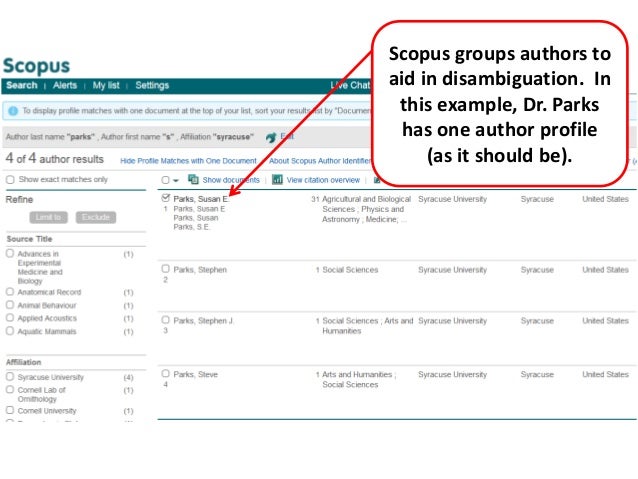638x479 pixels.
Task: Open Parks, Susan E. author profile
Action: click(201, 199)
